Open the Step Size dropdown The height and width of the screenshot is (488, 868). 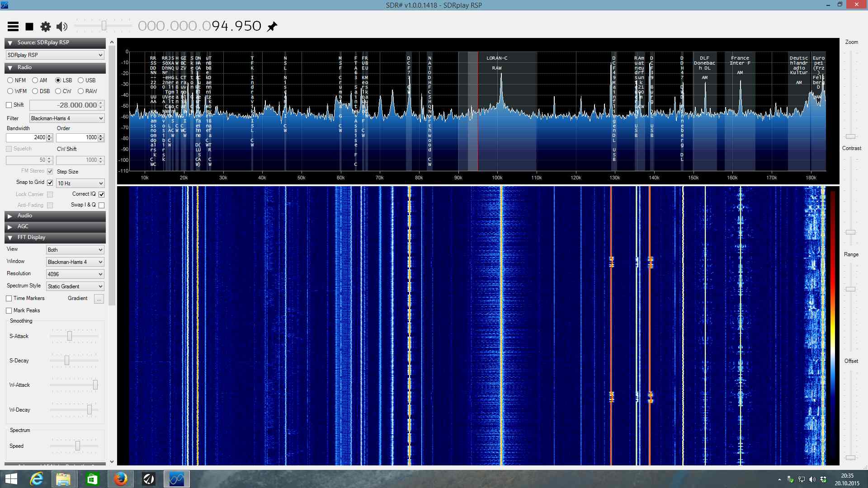(x=80, y=183)
